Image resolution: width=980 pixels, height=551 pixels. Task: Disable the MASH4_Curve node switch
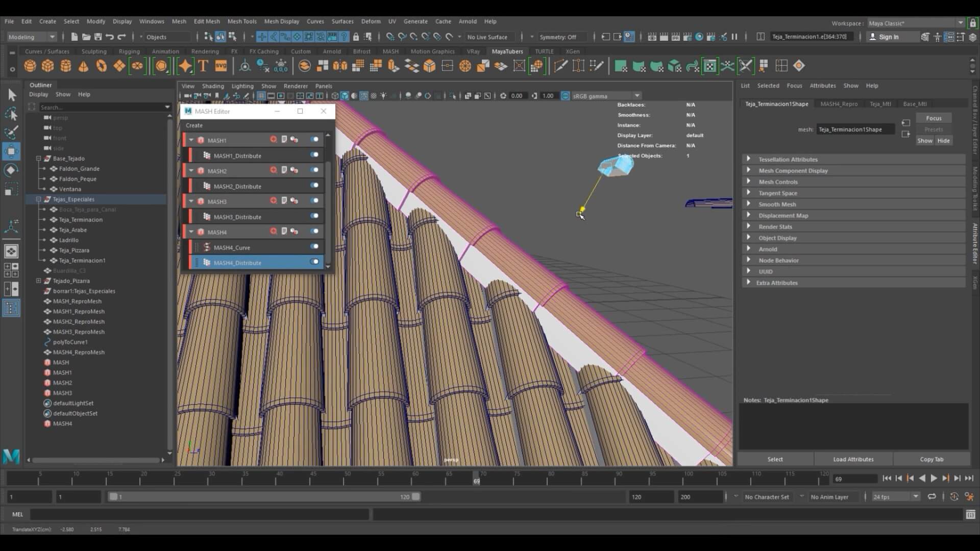point(314,246)
